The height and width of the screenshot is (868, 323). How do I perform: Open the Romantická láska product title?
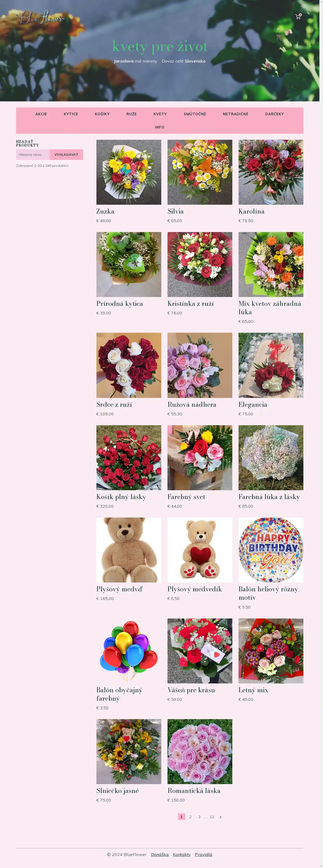click(x=194, y=791)
